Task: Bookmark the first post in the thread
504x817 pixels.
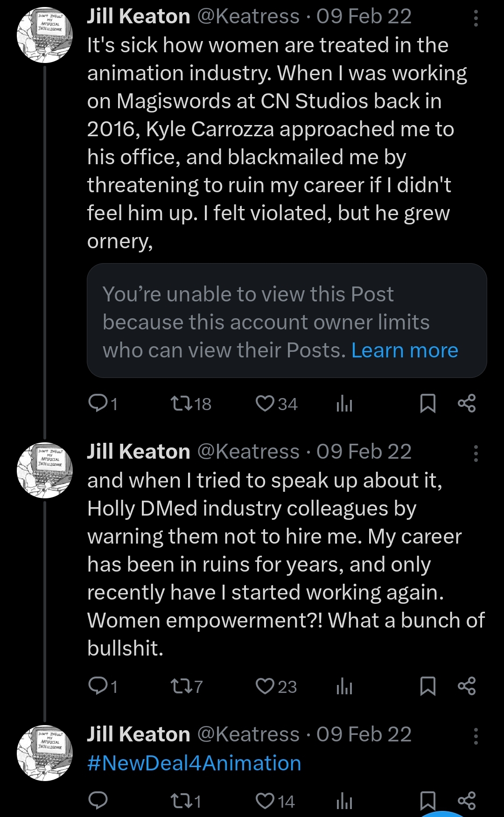Action: (427, 404)
